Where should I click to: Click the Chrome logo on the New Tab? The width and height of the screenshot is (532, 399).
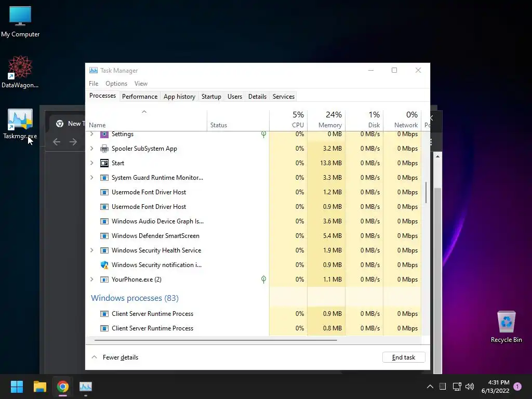(60, 124)
